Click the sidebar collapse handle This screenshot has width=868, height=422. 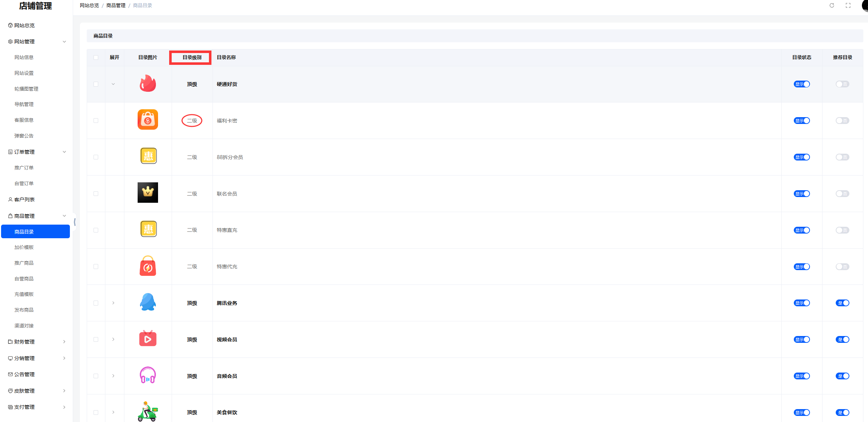[75, 222]
